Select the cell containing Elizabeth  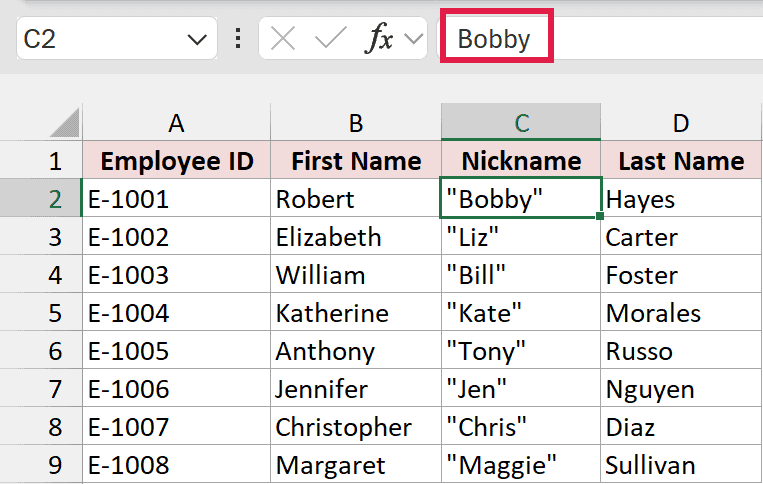tap(356, 236)
